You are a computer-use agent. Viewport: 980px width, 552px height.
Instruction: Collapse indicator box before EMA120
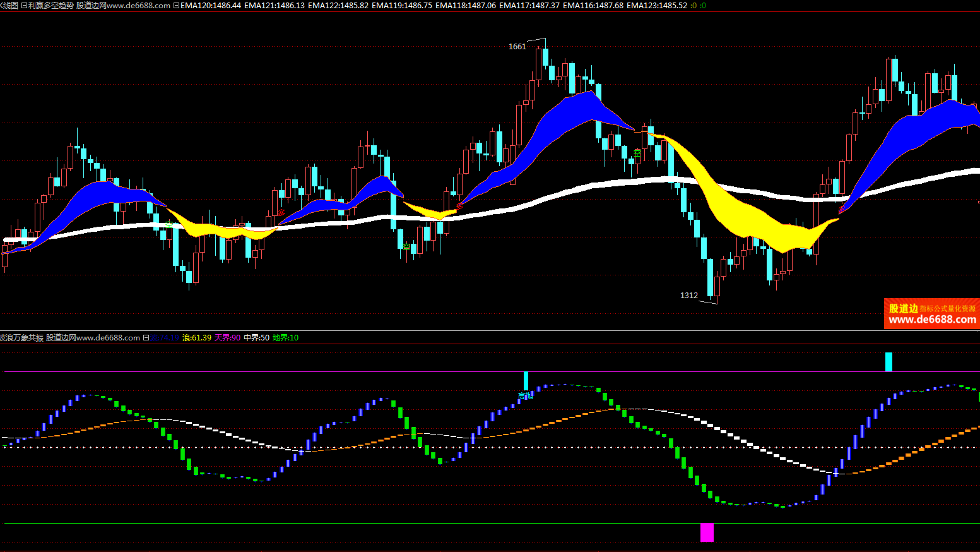[177, 6]
